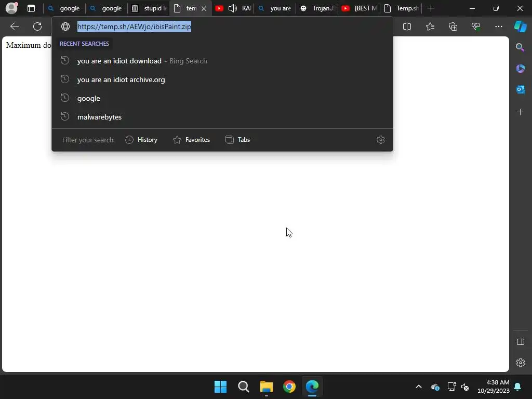Image resolution: width=532 pixels, height=399 pixels.
Task: Switch to the stupid le tab
Action: pos(148,8)
